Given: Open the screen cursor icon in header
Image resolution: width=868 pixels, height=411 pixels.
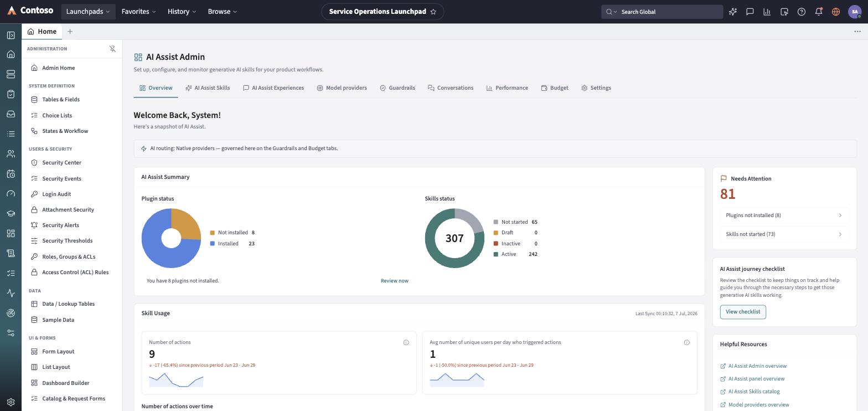Looking at the screenshot, I should [784, 12].
